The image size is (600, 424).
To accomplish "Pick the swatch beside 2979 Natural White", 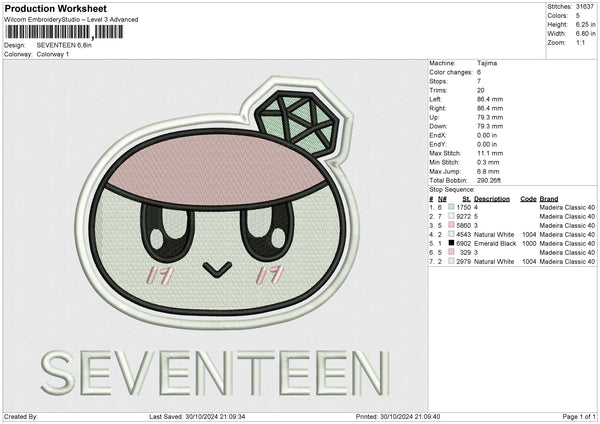I will click(x=451, y=261).
